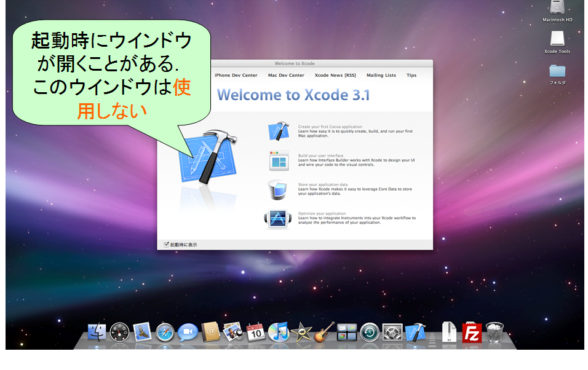Image resolution: width=588 pixels, height=370 pixels.
Task: Click the Cocoa application hammer icon
Action: coord(278,131)
